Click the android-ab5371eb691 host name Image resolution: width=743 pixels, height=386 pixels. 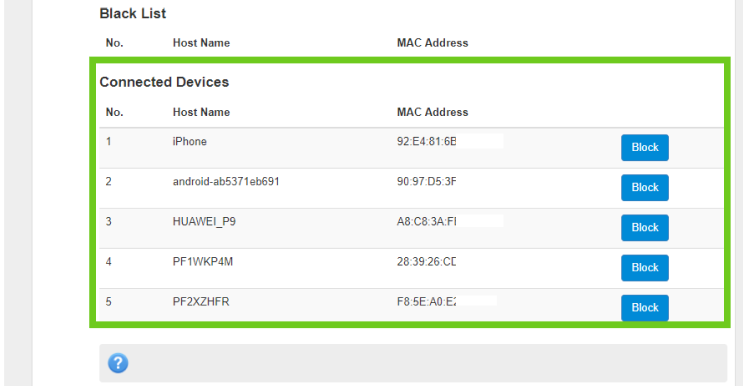click(226, 181)
